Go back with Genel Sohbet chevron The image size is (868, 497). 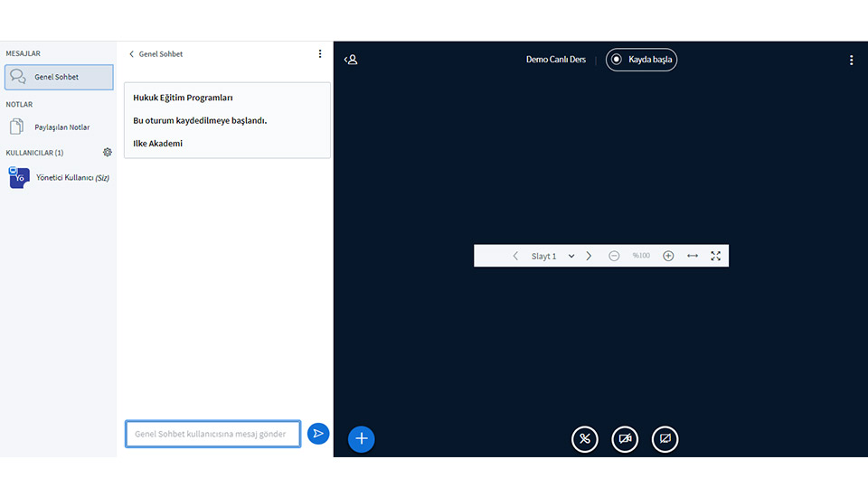click(x=156, y=53)
